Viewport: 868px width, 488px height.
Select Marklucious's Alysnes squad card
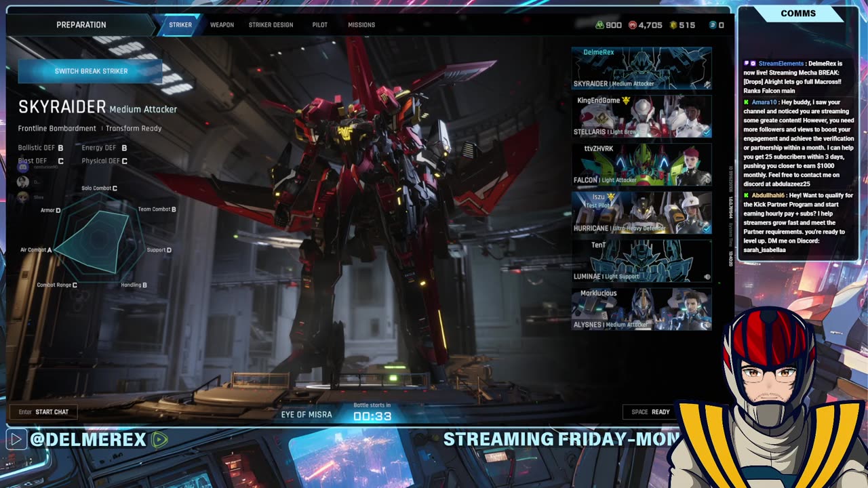click(x=642, y=308)
